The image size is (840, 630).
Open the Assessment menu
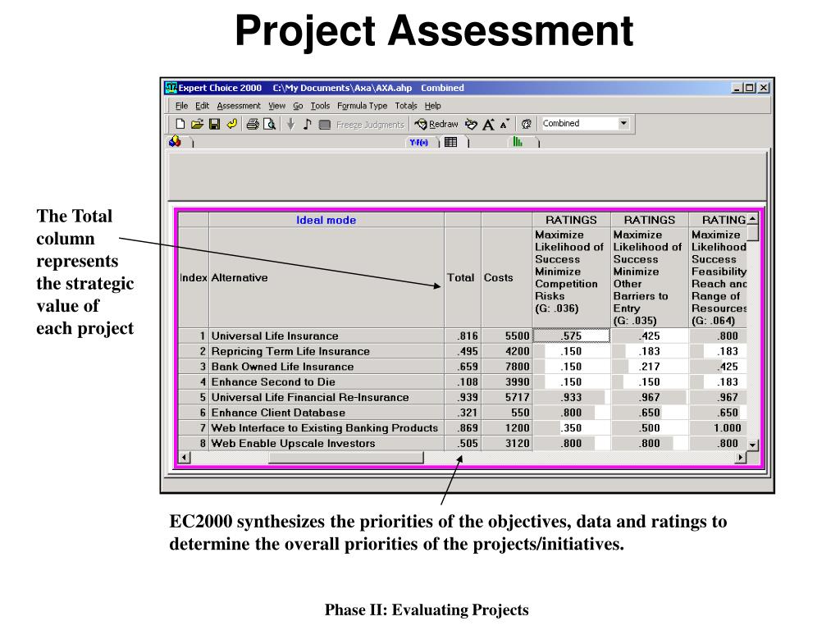tap(239, 106)
